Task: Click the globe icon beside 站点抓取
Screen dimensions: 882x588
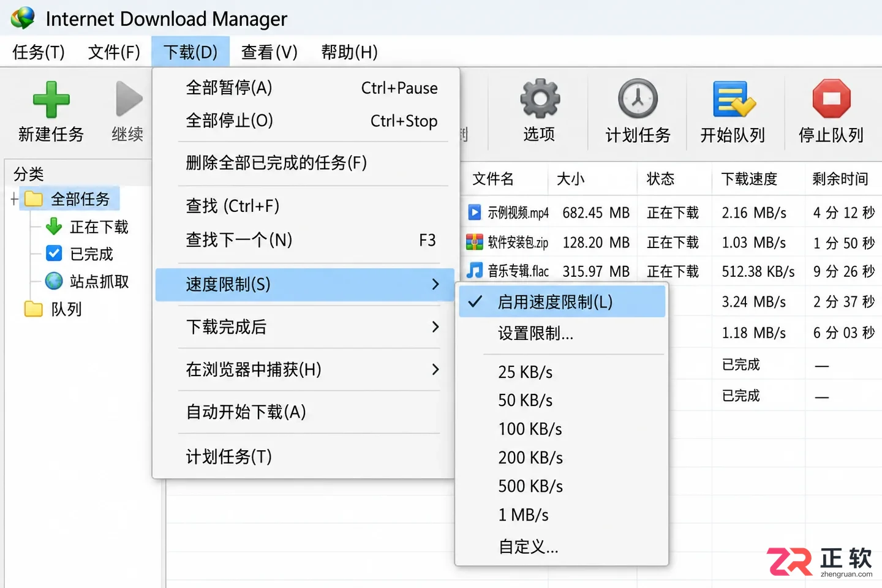Action: click(x=54, y=281)
